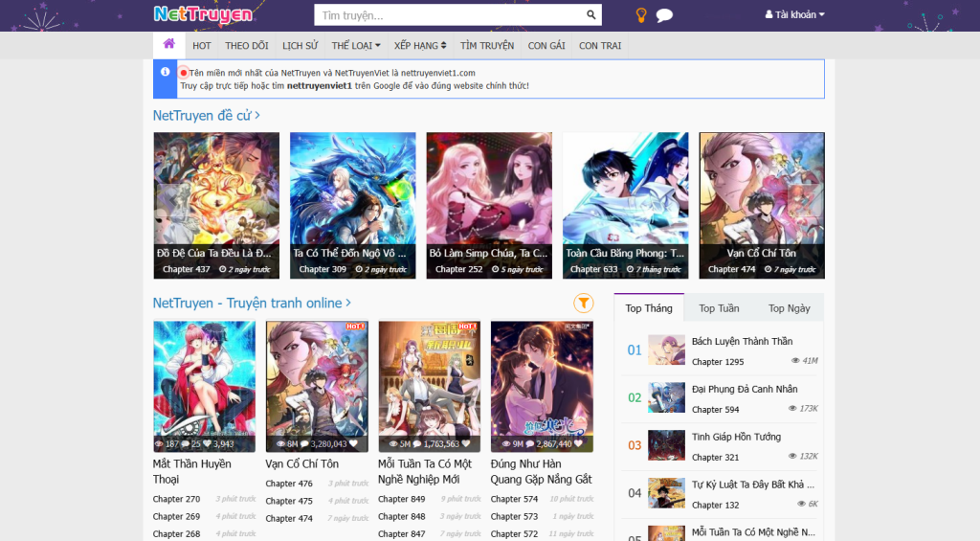Switch to the Top Tuần tab
The width and height of the screenshot is (980, 541).
719,308
